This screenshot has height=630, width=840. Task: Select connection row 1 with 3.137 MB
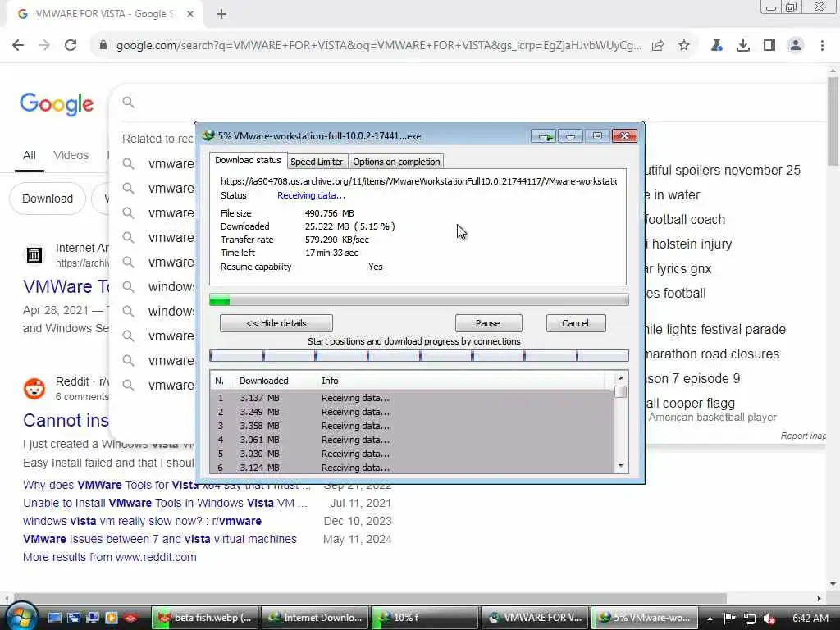(412, 398)
